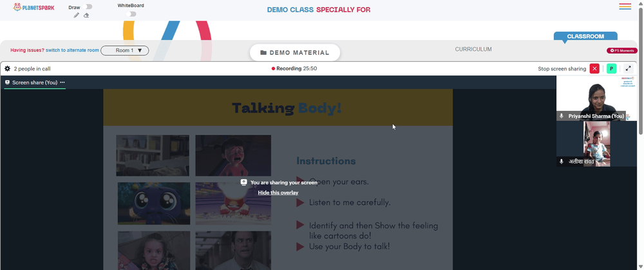Select the pencil draw tool
The height and width of the screenshot is (270, 644).
click(x=77, y=15)
